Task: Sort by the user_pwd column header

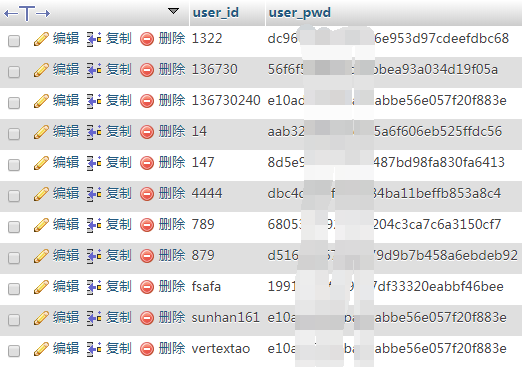Action: [300, 13]
